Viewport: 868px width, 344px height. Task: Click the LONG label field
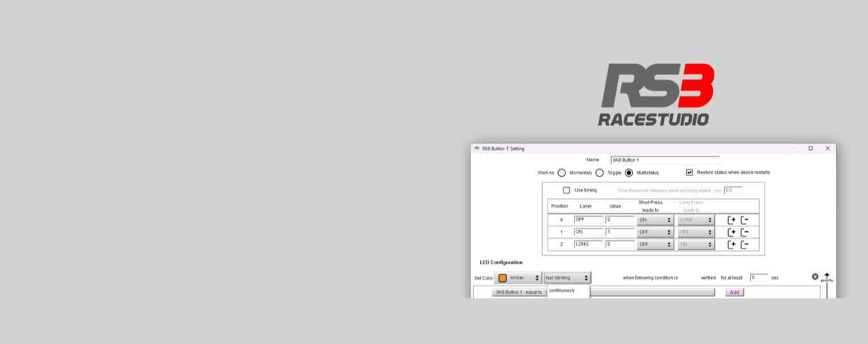[x=588, y=244]
